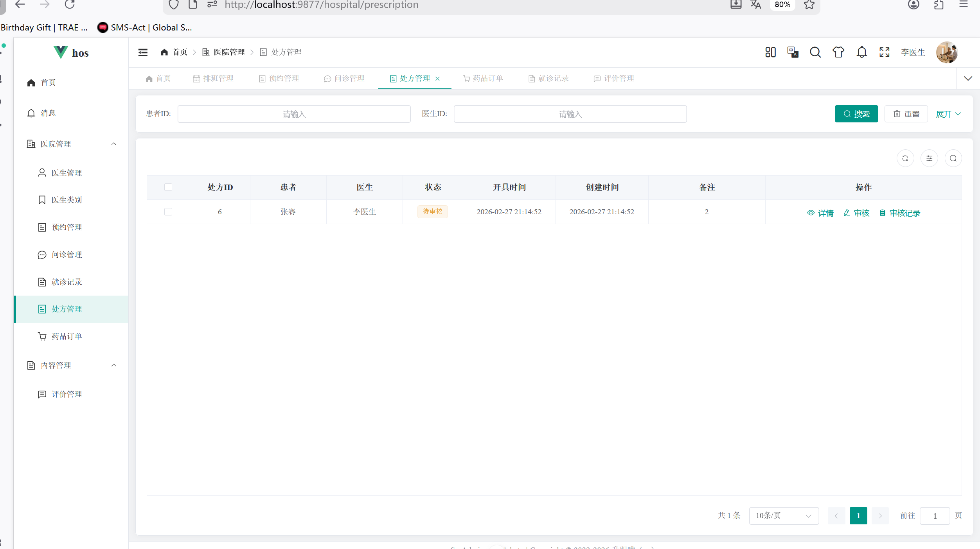Click the theme shirt icon
The height and width of the screenshot is (549, 980).
click(838, 52)
